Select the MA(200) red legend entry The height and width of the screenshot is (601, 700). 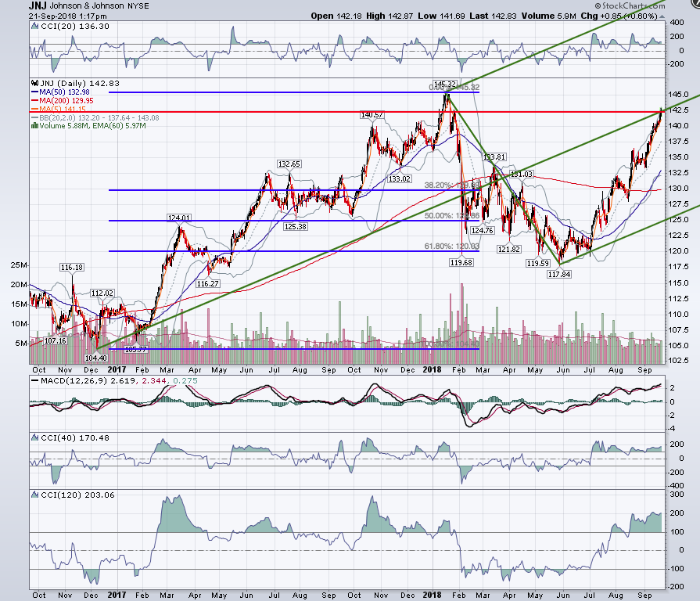point(63,101)
